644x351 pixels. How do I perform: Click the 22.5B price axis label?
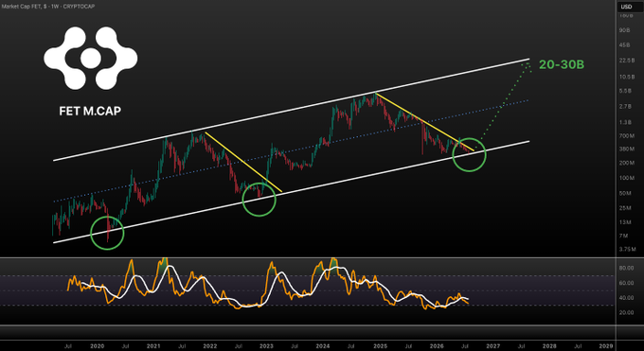(x=626, y=61)
